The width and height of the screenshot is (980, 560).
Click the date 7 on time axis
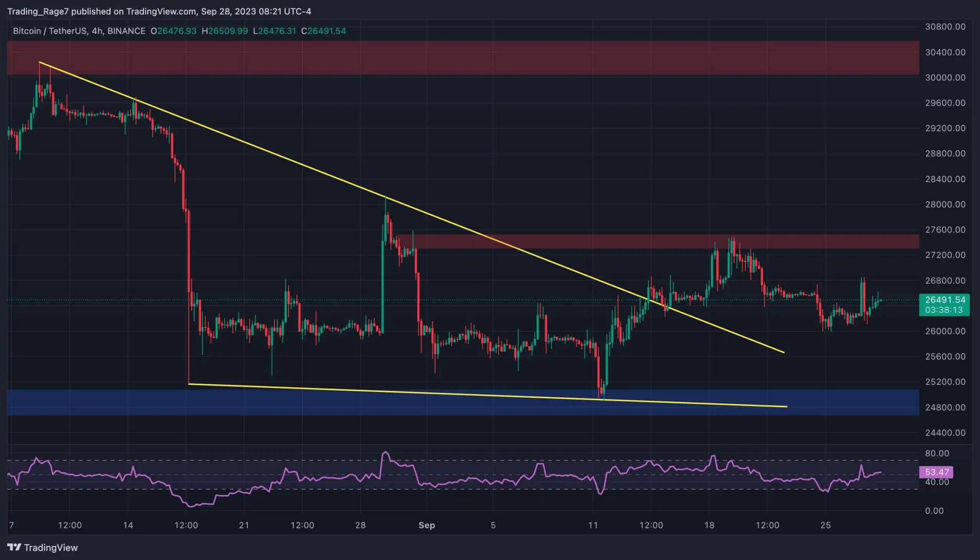11,526
